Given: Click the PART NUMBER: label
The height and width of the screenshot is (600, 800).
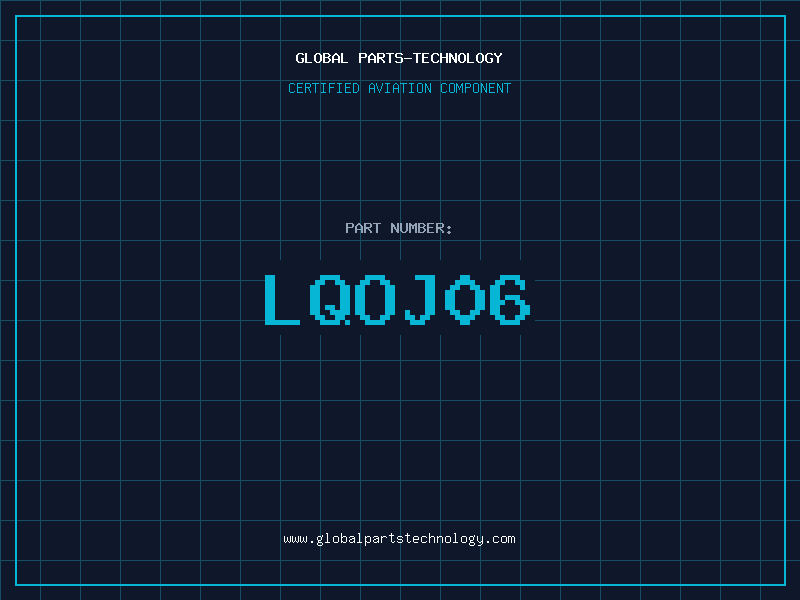Looking at the screenshot, I should [x=399, y=228].
